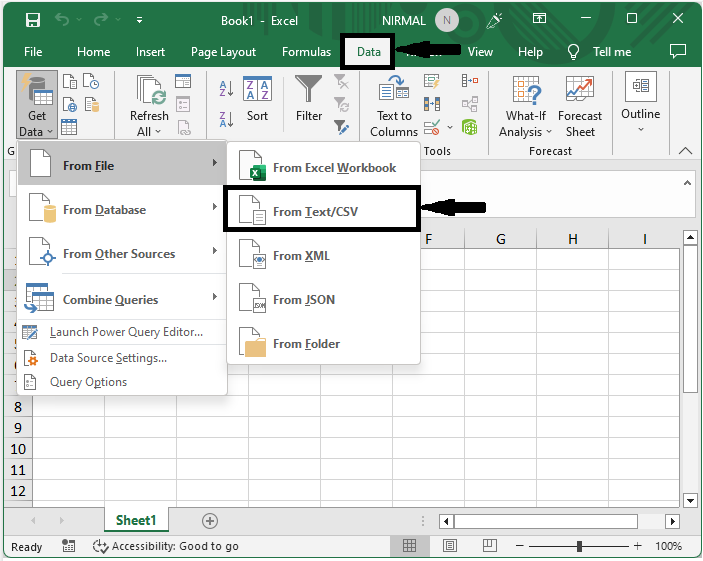Open Data Source Settings
This screenshot has height=561, width=703.
[122, 358]
